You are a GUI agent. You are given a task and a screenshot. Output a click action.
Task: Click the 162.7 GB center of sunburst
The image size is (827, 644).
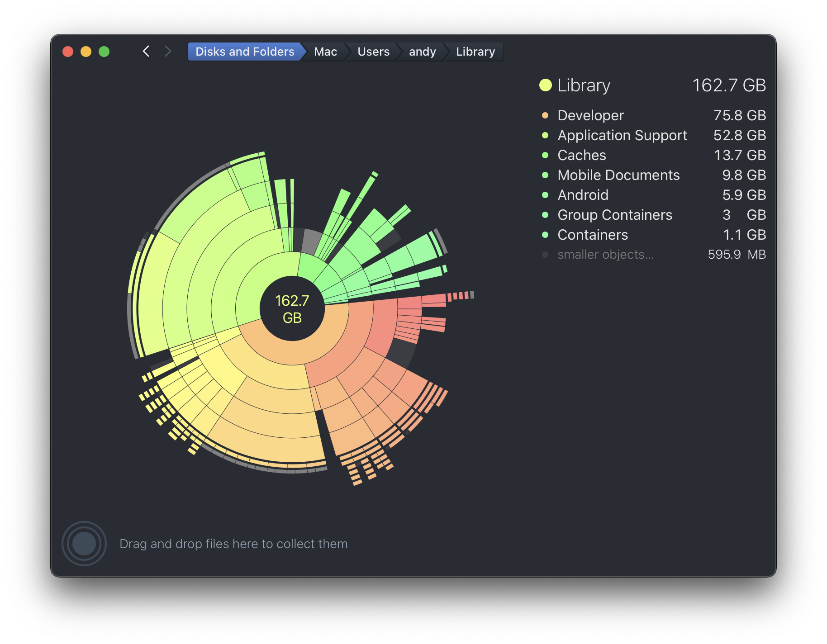click(292, 309)
